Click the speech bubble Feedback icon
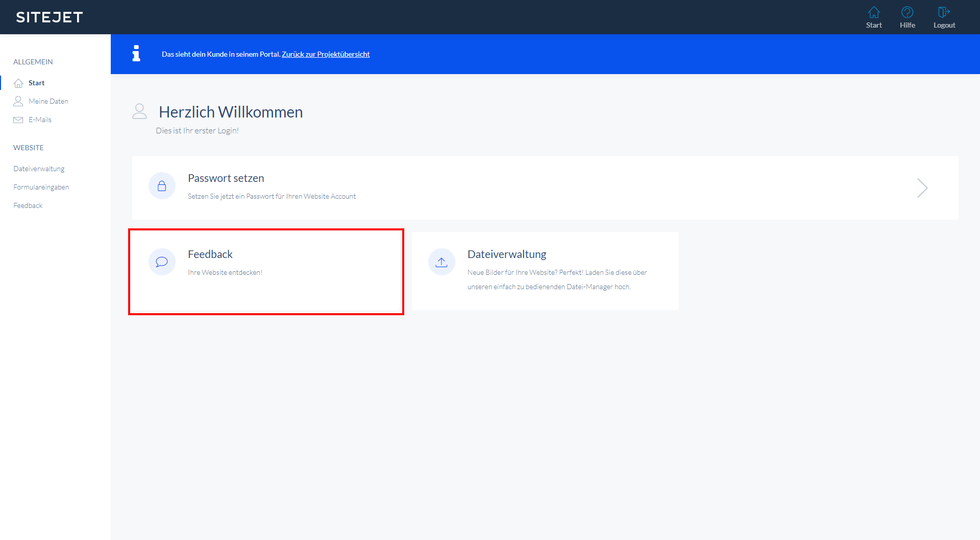Image resolution: width=980 pixels, height=540 pixels. click(x=162, y=262)
